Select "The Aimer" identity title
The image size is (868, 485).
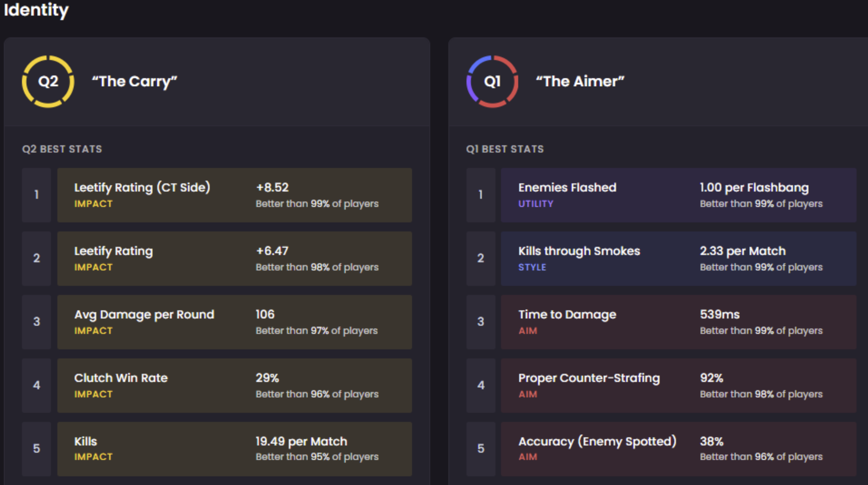[x=580, y=82]
